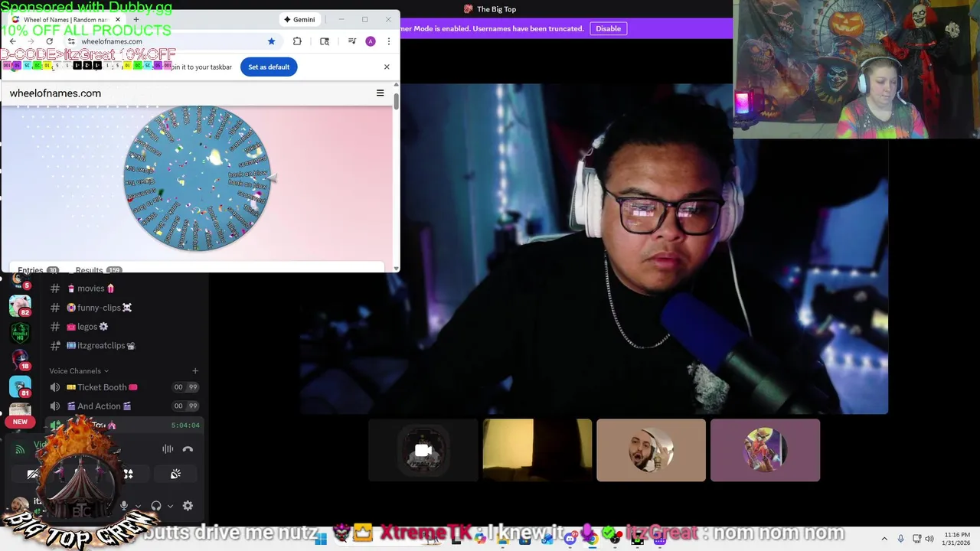Click the system tray microphone icon
The image size is (980, 551).
900,539
